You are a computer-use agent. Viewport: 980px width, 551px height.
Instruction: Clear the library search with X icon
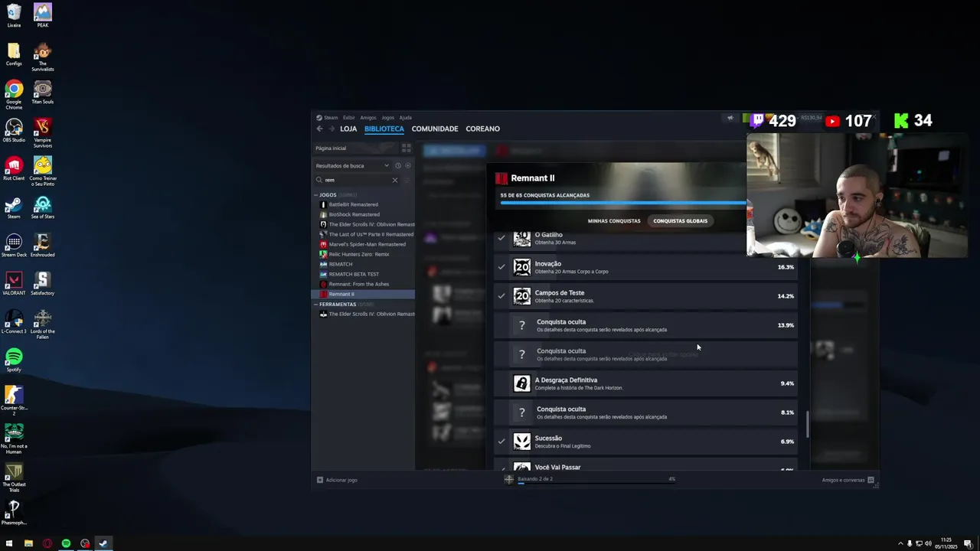click(395, 180)
